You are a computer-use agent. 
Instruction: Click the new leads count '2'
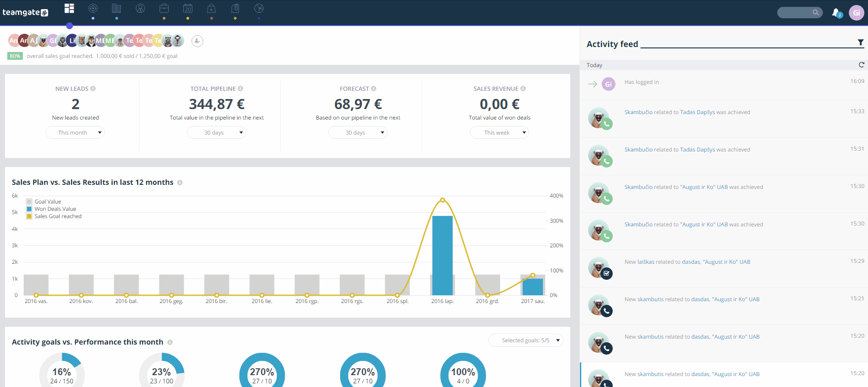[76, 104]
